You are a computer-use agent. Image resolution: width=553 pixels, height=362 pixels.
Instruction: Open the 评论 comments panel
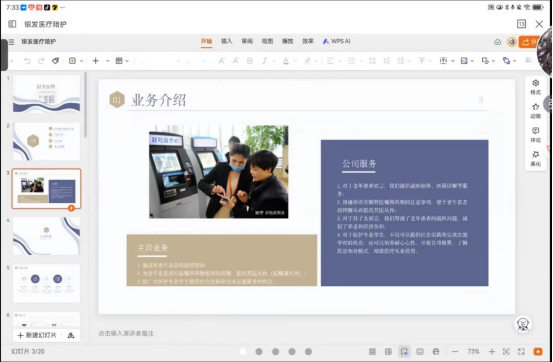(535, 135)
